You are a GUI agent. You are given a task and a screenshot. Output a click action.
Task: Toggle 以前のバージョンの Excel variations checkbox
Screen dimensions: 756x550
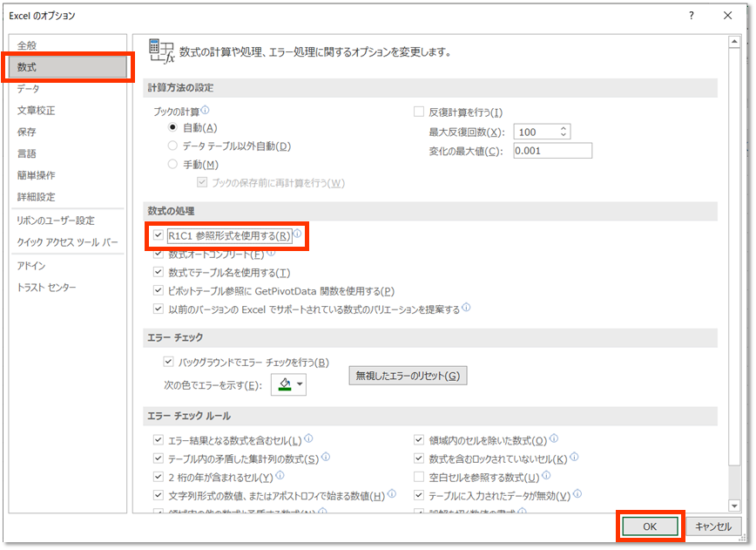159,309
